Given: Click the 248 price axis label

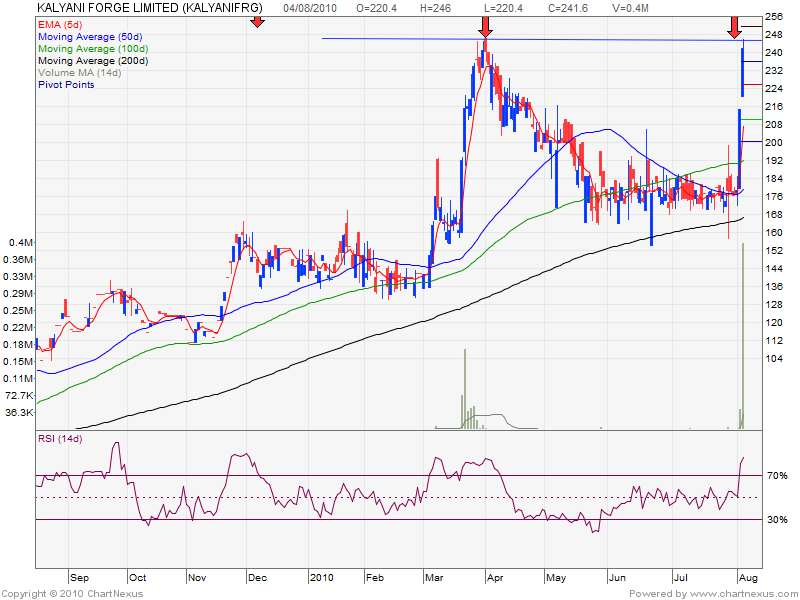Looking at the screenshot, I should pyautogui.click(x=774, y=35).
